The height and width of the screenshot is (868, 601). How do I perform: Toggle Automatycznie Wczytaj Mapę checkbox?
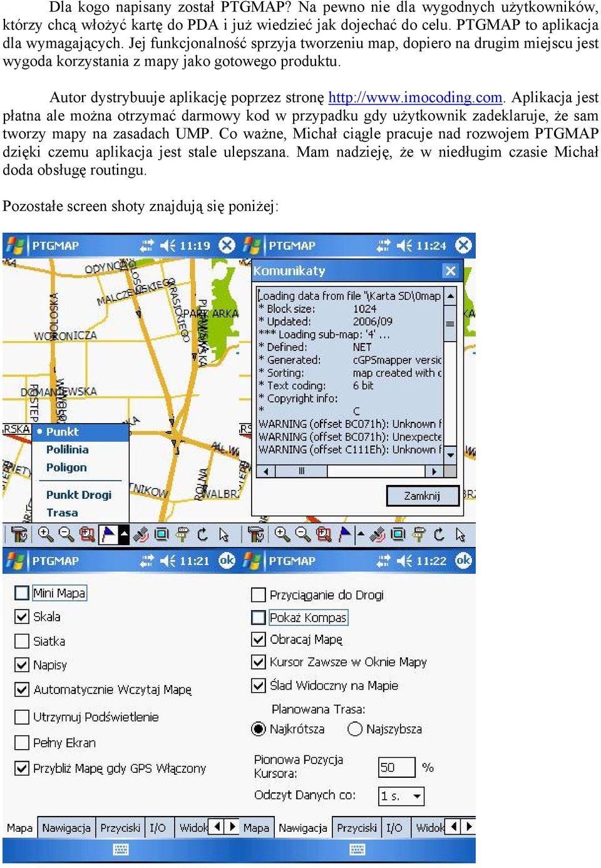(x=22, y=690)
